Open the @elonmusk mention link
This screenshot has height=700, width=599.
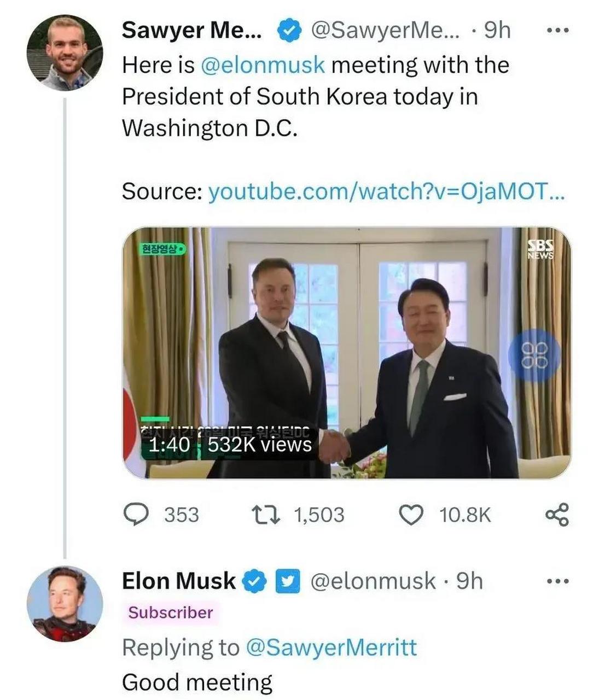(263, 65)
